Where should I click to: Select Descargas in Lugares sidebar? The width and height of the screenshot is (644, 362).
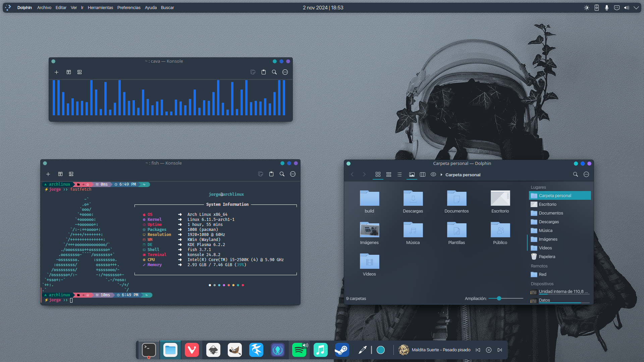(x=560, y=222)
